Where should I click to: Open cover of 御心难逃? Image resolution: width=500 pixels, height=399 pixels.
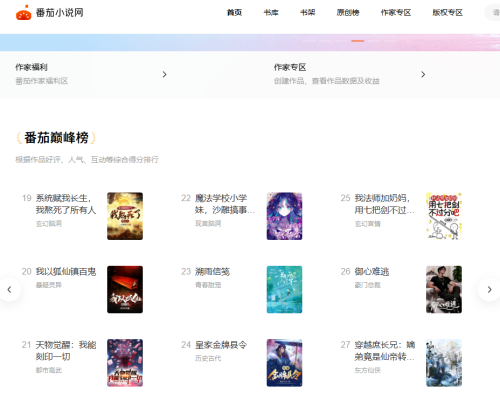click(444, 289)
